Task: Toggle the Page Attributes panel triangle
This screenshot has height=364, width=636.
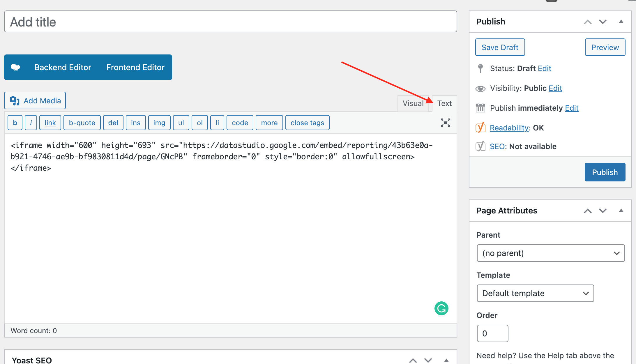Action: pyautogui.click(x=621, y=211)
